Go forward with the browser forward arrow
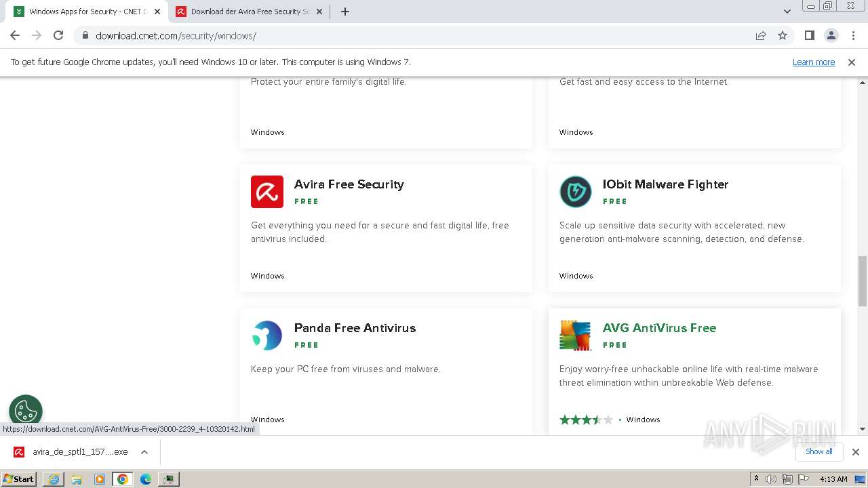Image resolution: width=868 pixels, height=488 pixels. coord(37,35)
